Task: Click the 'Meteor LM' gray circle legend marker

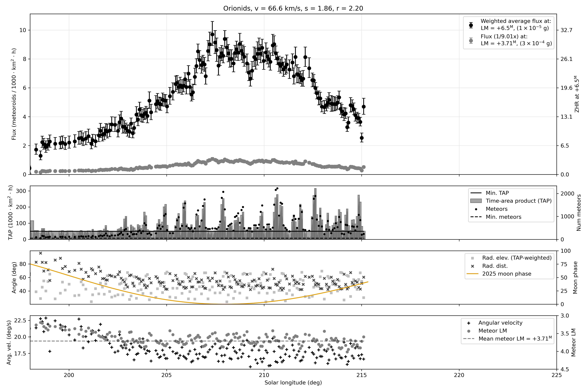Action: 469,331
